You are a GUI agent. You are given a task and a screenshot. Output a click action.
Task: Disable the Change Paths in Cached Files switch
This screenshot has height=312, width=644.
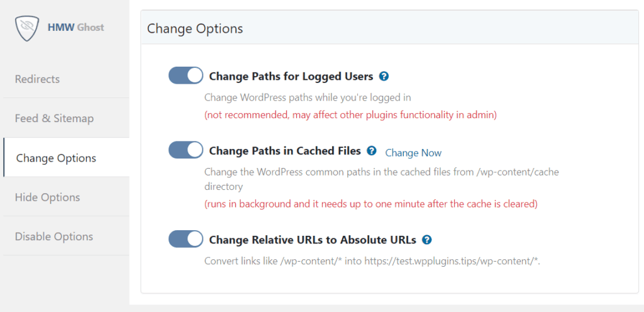(186, 150)
